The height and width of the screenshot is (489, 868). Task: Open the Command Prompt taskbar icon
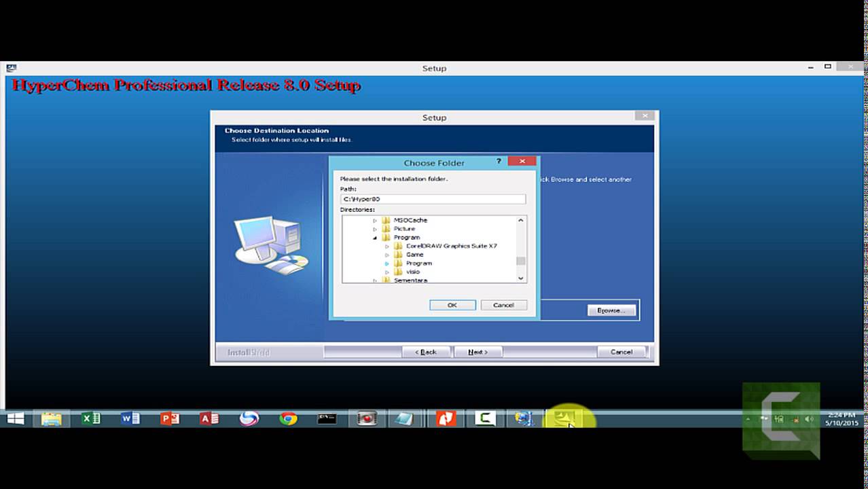tap(327, 418)
